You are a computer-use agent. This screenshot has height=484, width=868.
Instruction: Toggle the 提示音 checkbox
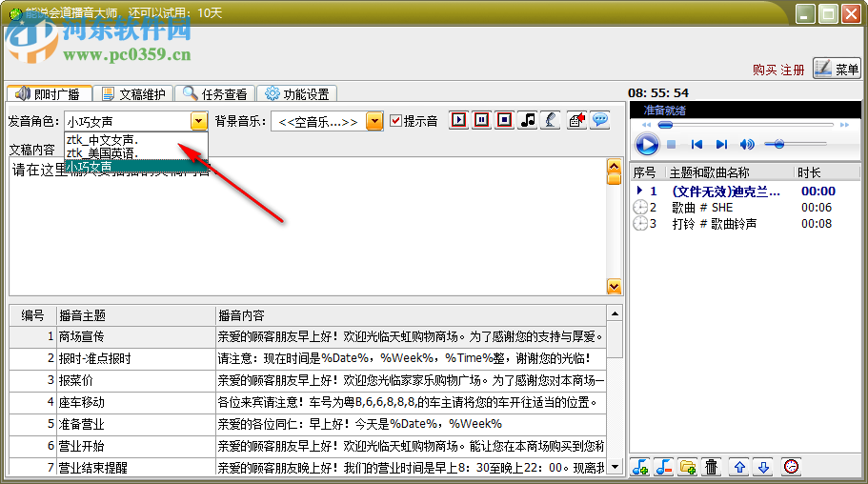[x=395, y=121]
